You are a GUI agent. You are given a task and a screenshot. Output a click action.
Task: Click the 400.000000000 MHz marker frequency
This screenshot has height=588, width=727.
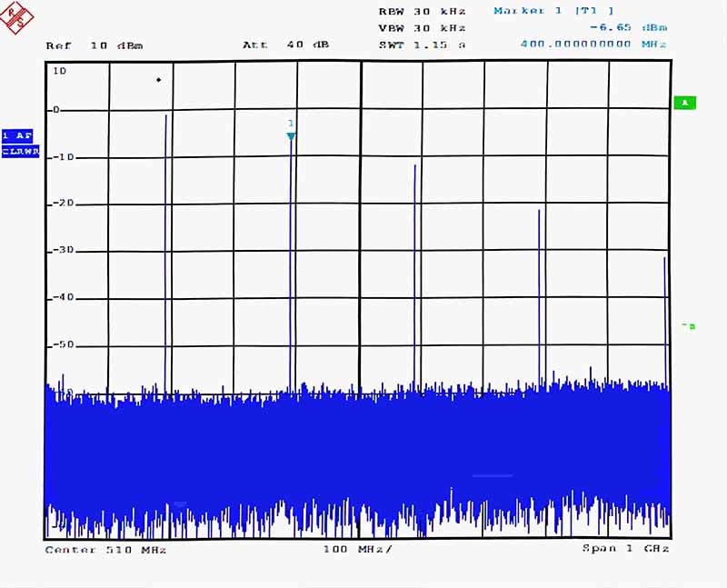(x=593, y=44)
